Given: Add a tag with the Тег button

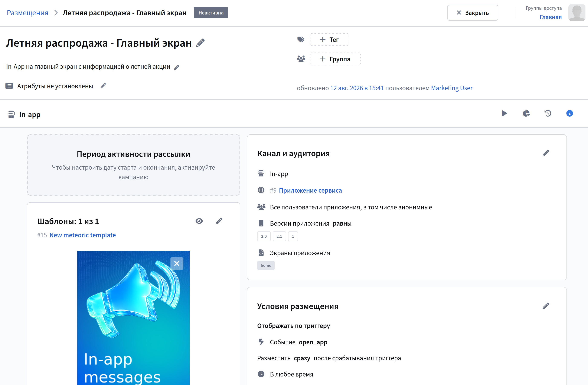Looking at the screenshot, I should tap(329, 40).
